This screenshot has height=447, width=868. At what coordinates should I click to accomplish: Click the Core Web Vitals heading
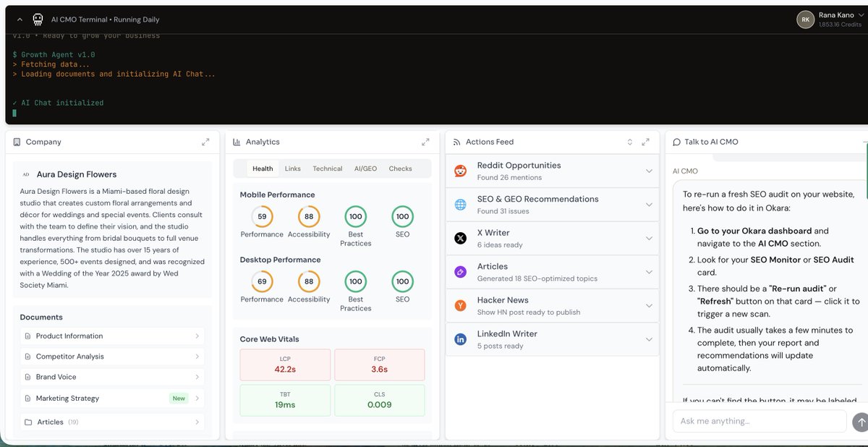[x=269, y=339]
